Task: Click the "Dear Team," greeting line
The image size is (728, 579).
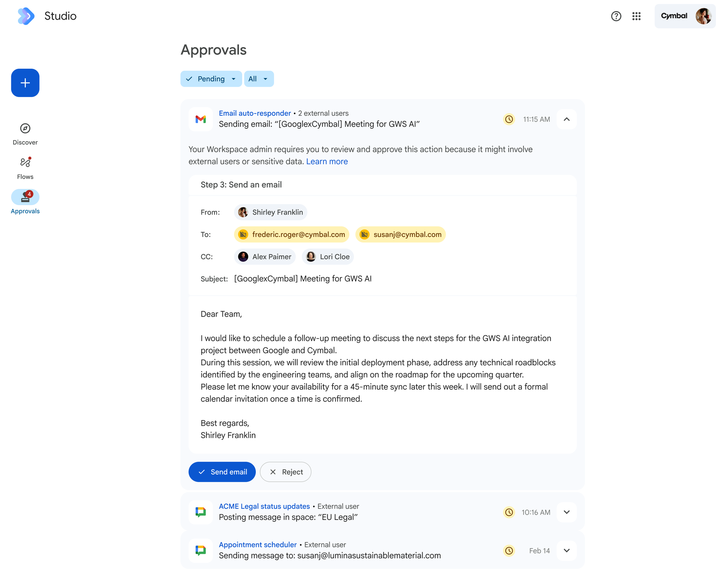Action: click(x=221, y=314)
